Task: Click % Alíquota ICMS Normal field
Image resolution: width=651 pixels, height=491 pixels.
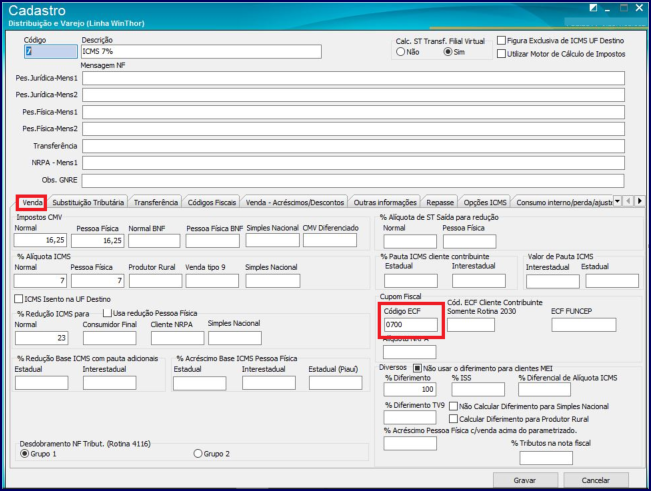Action: (x=40, y=281)
